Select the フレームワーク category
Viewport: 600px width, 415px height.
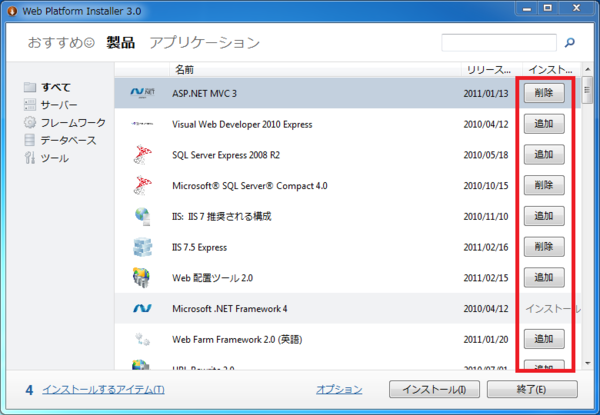point(73,122)
